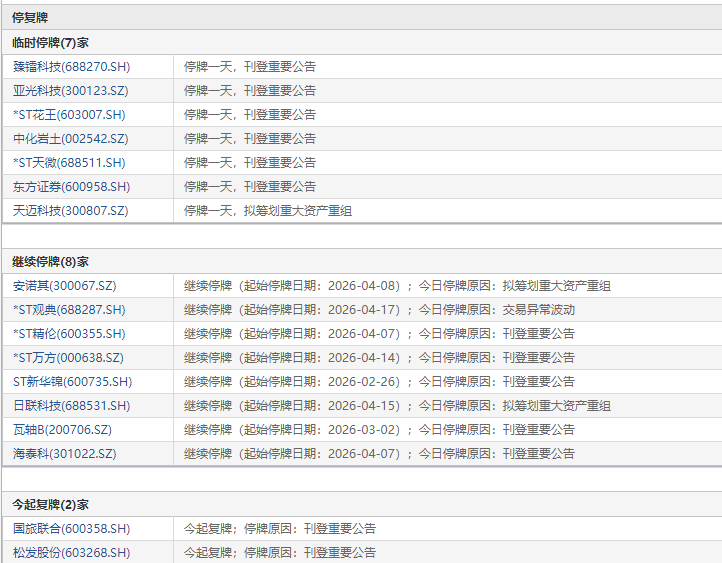The width and height of the screenshot is (722, 563).
Task: Select 臻镭科技 suspension reason text
Action: 250,67
